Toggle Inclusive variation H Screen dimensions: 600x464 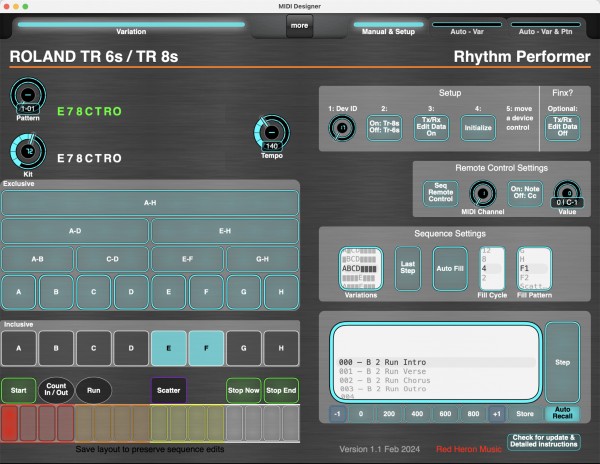(x=281, y=348)
